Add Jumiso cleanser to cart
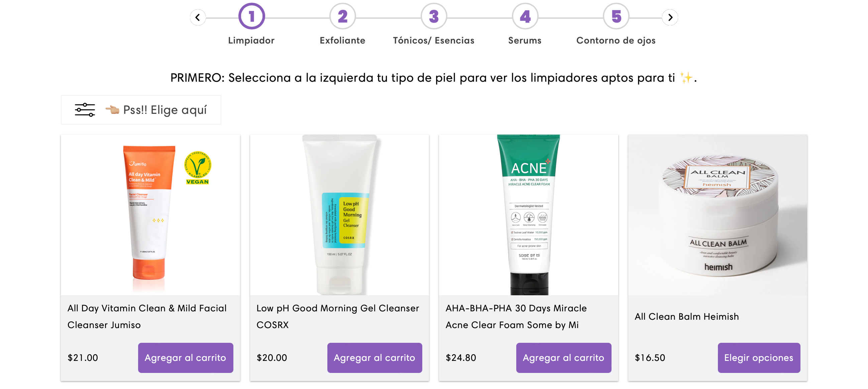868x389 pixels. pyautogui.click(x=185, y=357)
